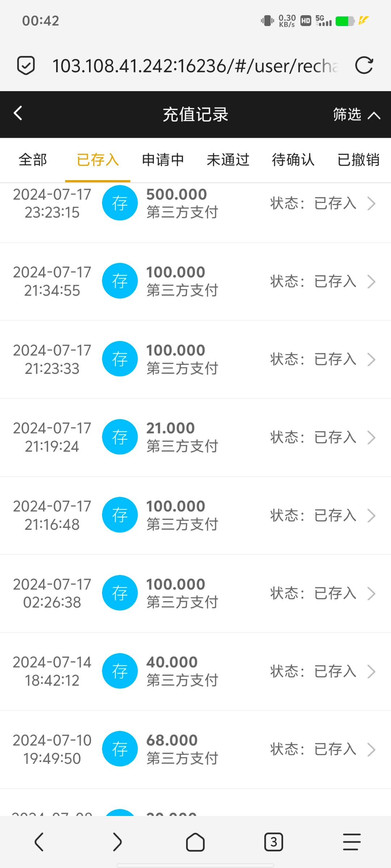Expand details of 23:23:15 deposit via chevron
391x868 pixels.
[x=371, y=203]
